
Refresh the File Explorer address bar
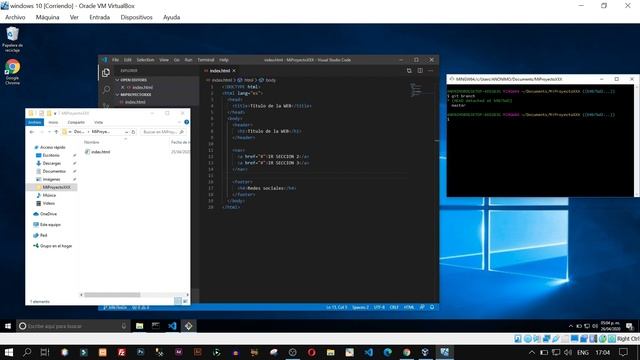coord(133,132)
